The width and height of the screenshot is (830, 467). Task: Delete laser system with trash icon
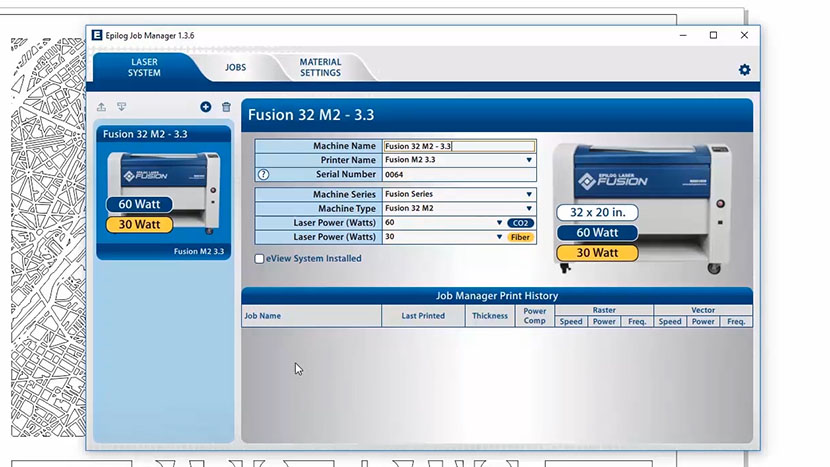pos(226,107)
